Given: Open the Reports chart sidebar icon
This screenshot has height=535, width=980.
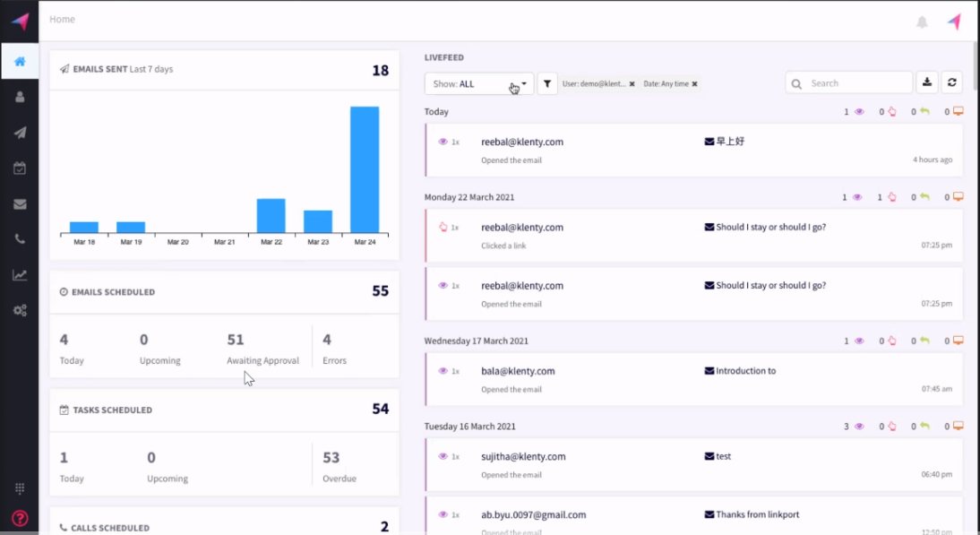Looking at the screenshot, I should coord(20,274).
